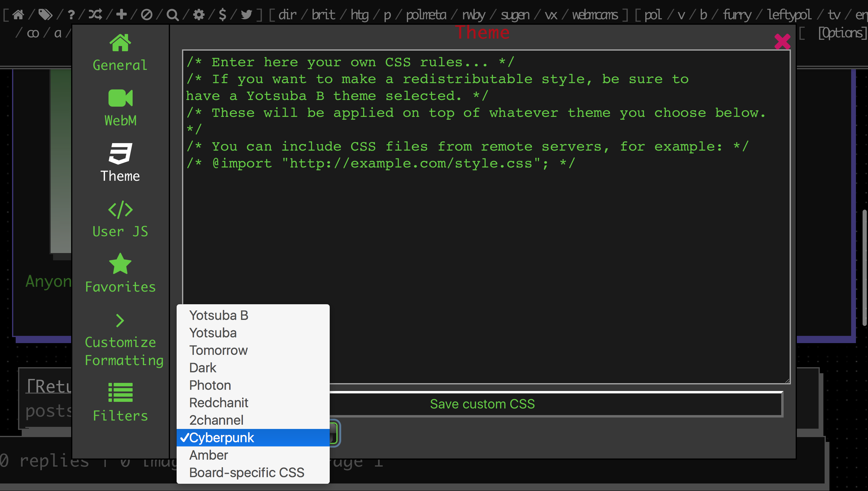Open the sugen board link
868x491 pixels.
pyautogui.click(x=515, y=15)
